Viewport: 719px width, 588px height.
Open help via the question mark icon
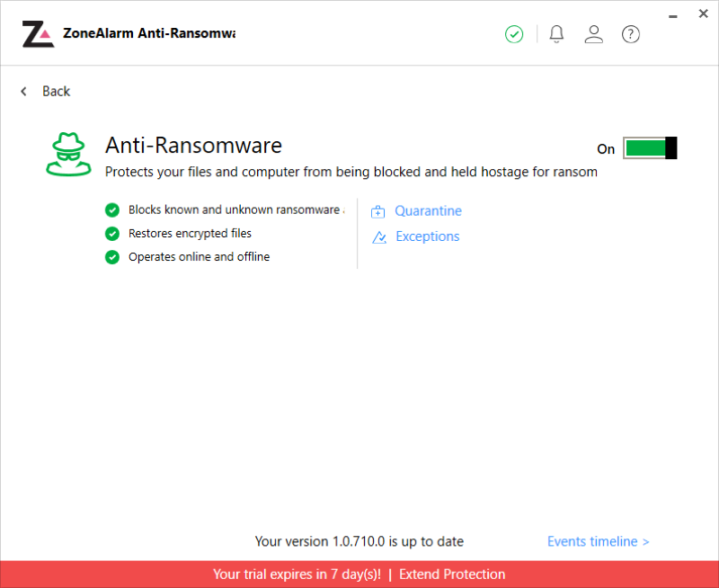tap(631, 34)
